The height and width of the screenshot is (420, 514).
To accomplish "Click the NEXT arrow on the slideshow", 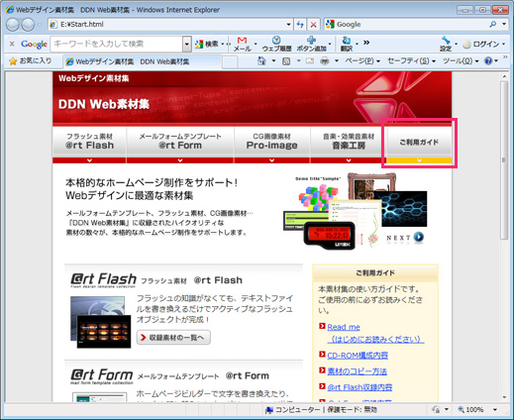I will click(418, 237).
